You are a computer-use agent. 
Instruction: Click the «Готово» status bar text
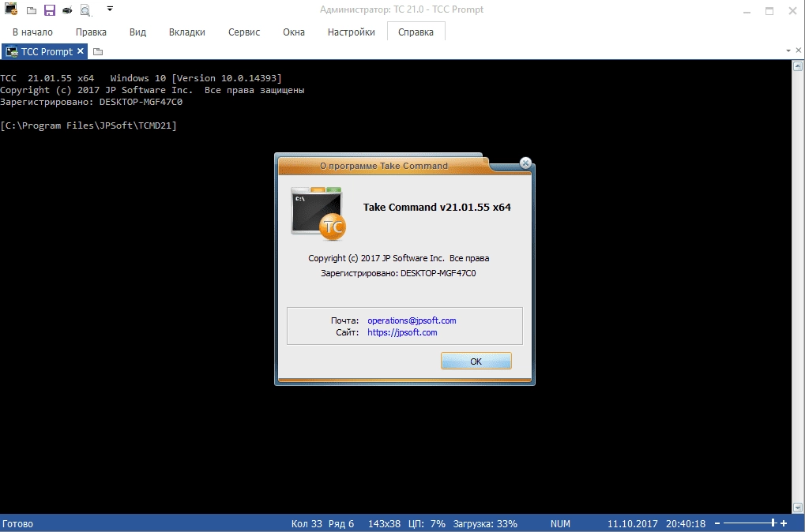17,524
